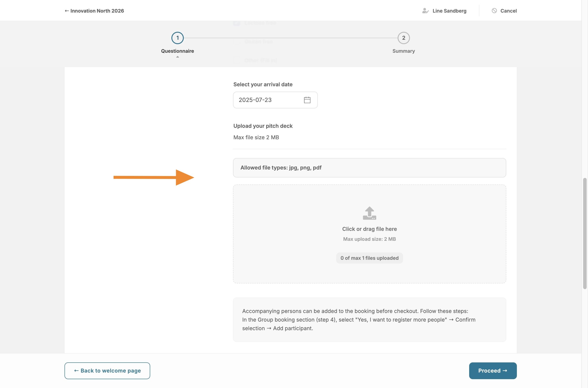Return to Innovation North 2026

pyautogui.click(x=94, y=11)
